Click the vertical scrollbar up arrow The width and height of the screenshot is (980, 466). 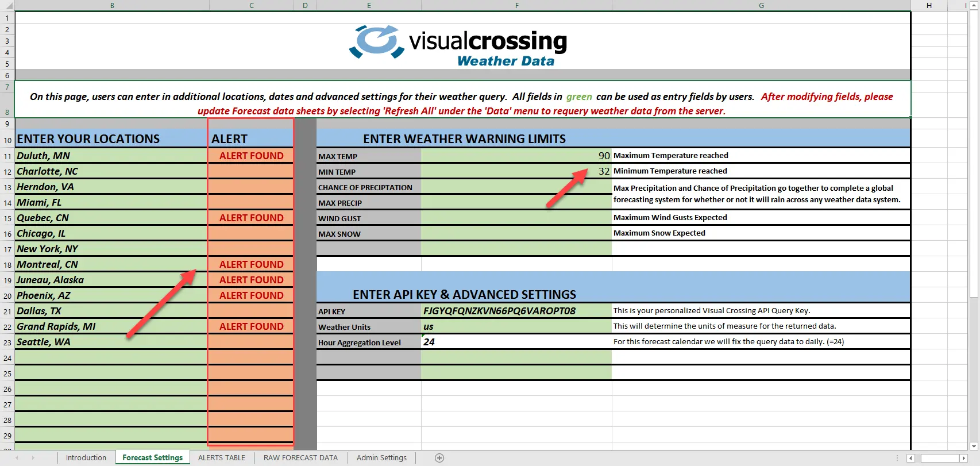point(974,5)
